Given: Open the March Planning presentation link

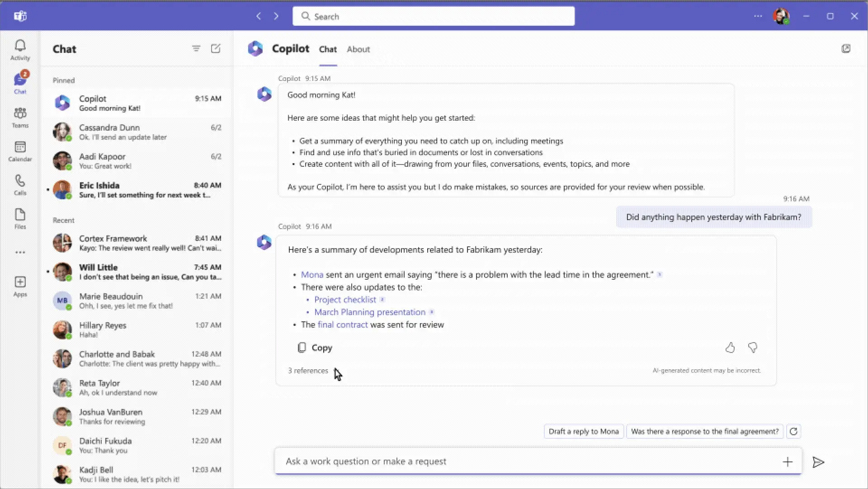Looking at the screenshot, I should 370,312.
